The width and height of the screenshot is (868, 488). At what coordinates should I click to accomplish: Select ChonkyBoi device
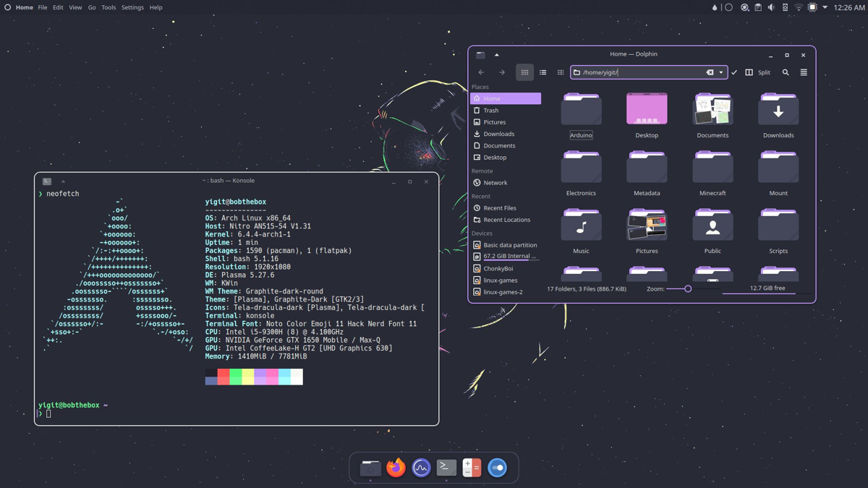(505, 268)
